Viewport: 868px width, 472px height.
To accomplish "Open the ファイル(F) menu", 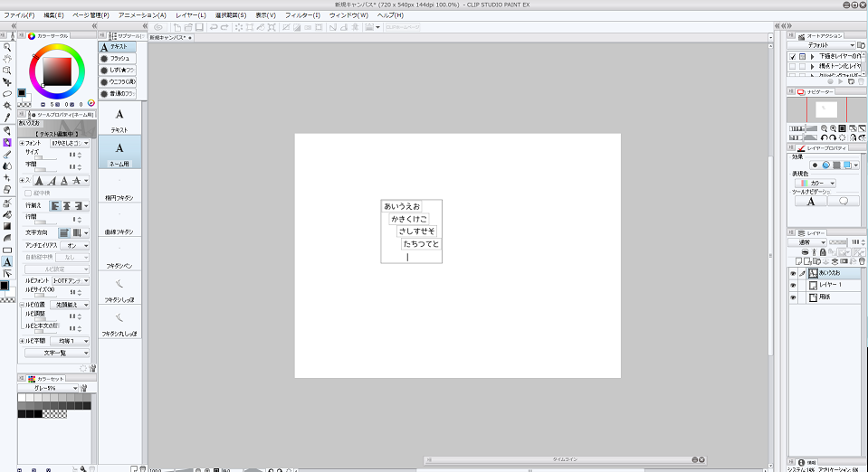I will tap(19, 15).
